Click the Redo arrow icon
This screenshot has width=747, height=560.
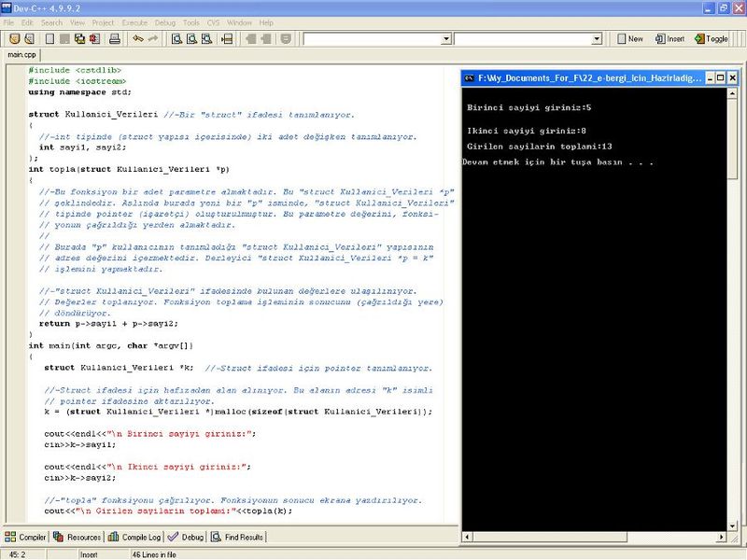(153, 39)
